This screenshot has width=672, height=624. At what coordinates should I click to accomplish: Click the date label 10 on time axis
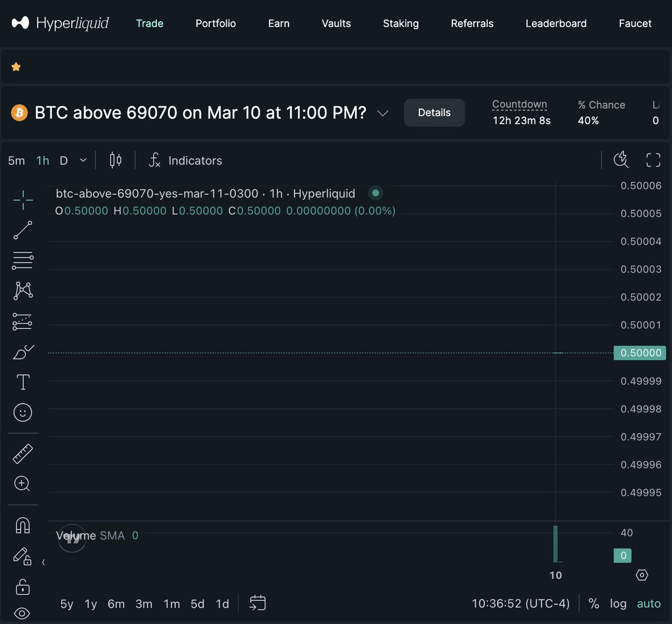pyautogui.click(x=556, y=575)
